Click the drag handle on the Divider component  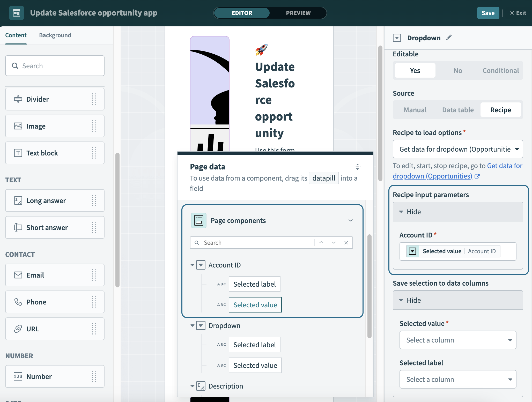(x=94, y=99)
